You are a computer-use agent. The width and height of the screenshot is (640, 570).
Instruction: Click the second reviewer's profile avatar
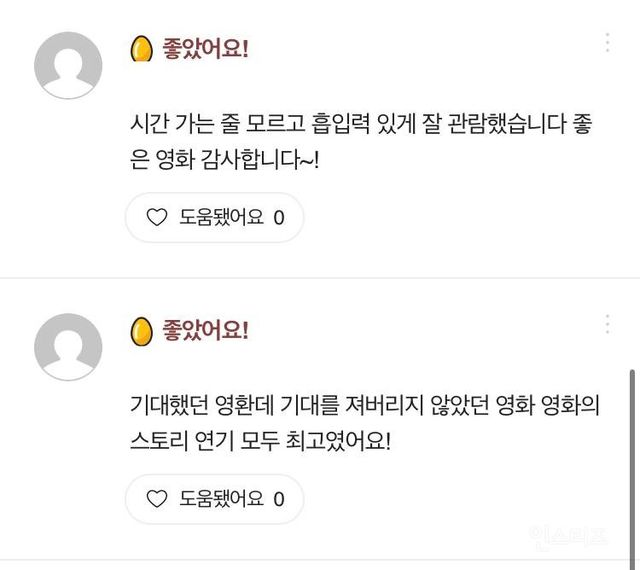pyautogui.click(x=68, y=347)
